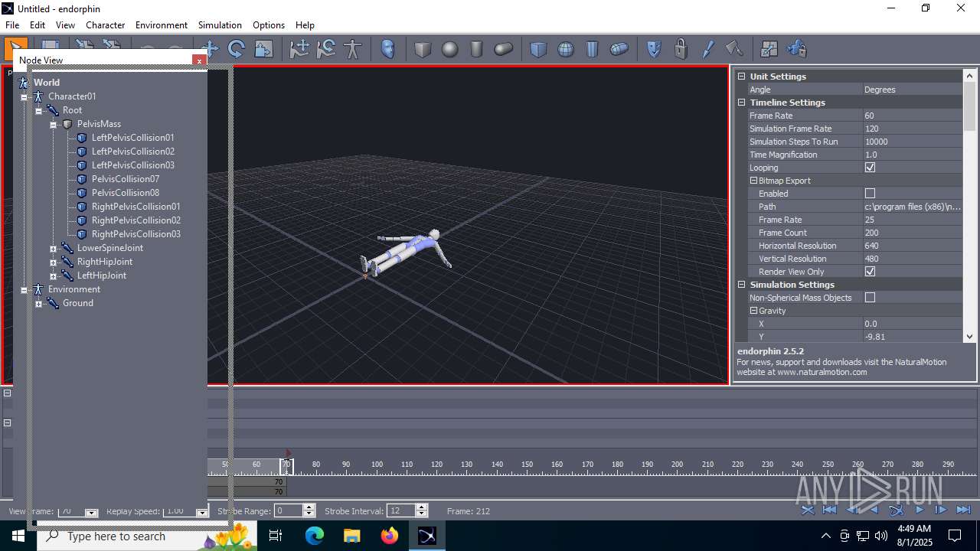Select the World root node
The width and height of the screenshot is (980, 551).
47,83
